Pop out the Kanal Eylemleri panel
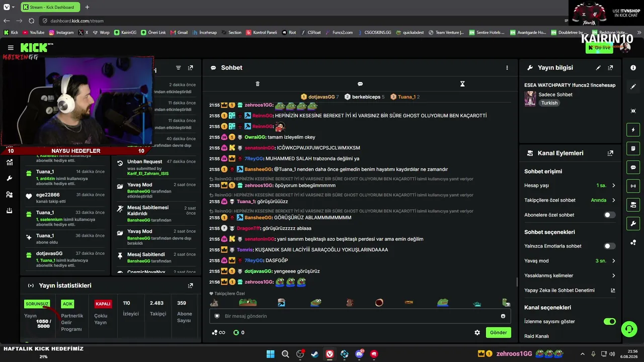 coord(610,153)
